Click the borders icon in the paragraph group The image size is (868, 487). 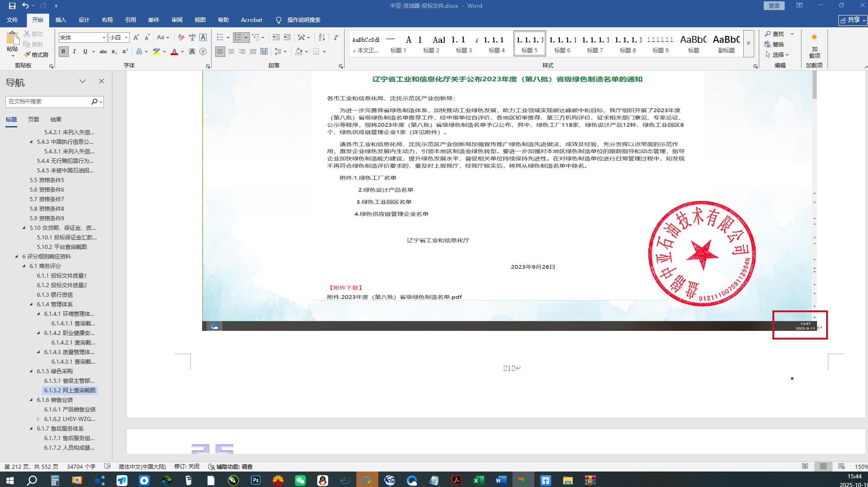pyautogui.click(x=316, y=51)
